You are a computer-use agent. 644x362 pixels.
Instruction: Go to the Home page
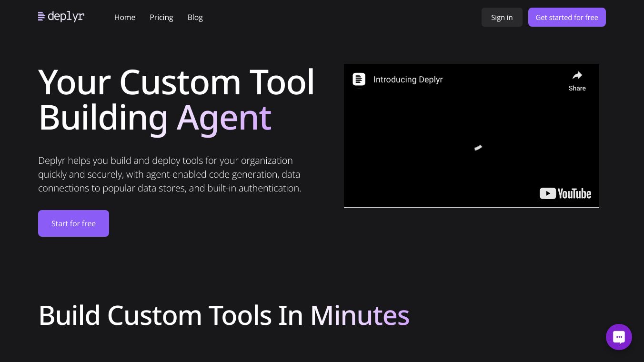[125, 17]
